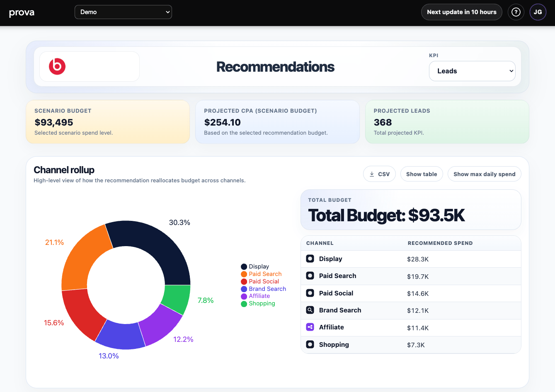Click the Recommended Spend column header

point(440,243)
